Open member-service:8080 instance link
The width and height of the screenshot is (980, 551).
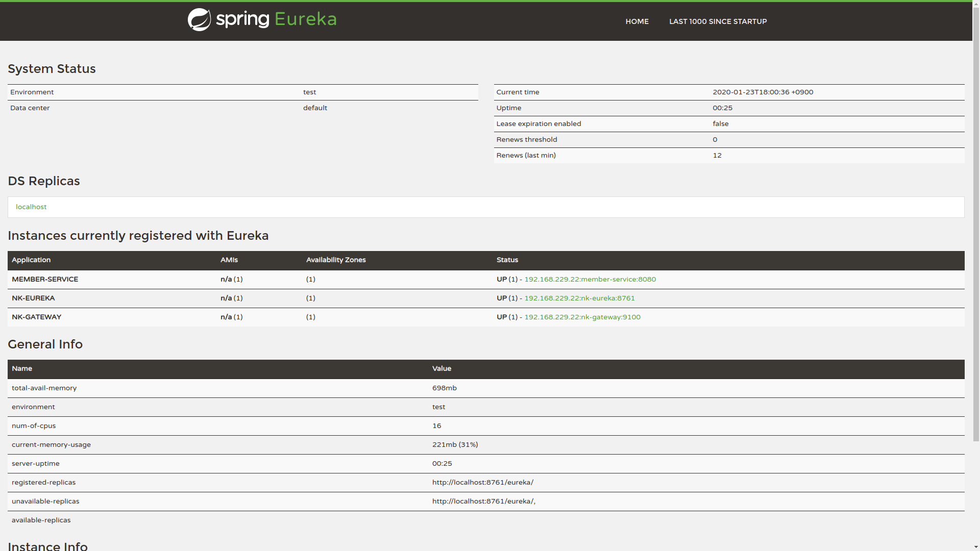pyautogui.click(x=590, y=279)
